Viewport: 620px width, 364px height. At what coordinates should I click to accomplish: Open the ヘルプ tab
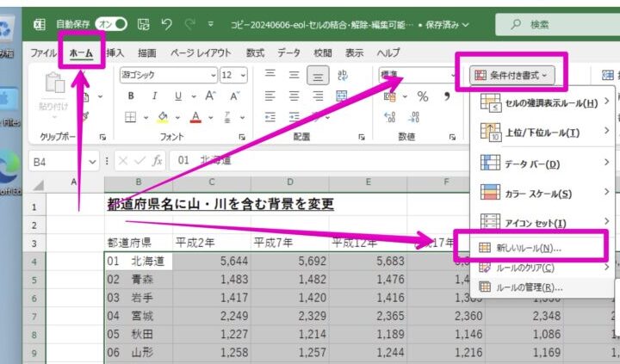387,53
